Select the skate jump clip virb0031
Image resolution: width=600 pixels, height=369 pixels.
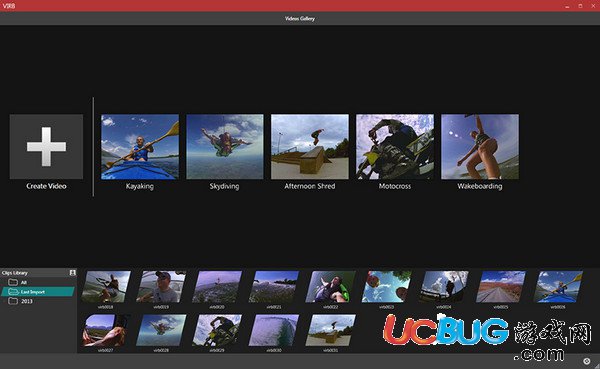coord(331,330)
